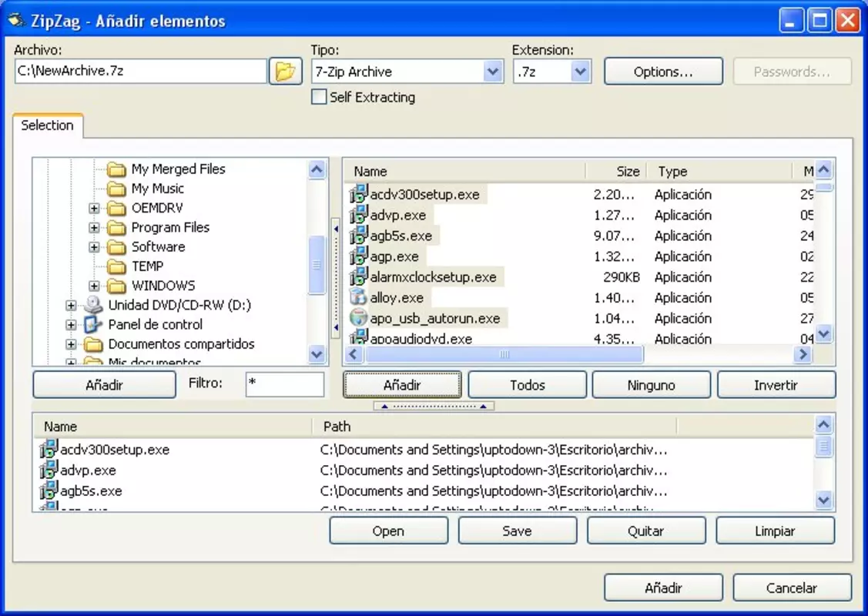Click the advp.exe icon in upper file list

(x=359, y=215)
